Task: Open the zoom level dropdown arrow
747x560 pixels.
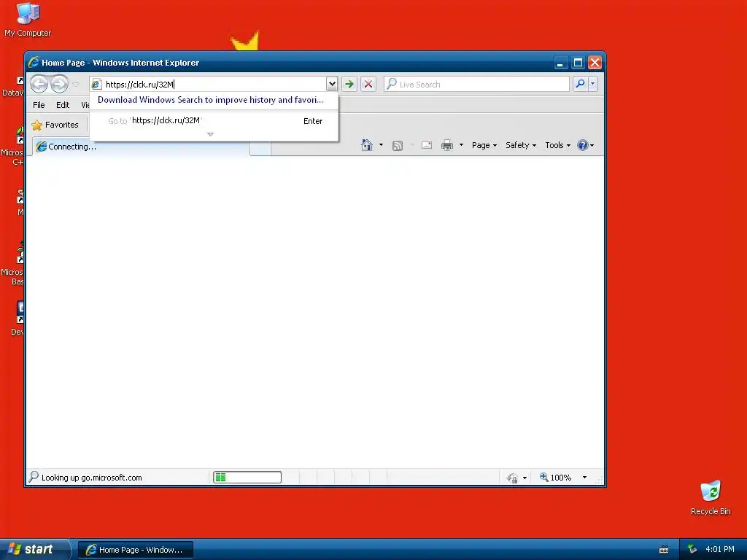Action: coord(584,477)
